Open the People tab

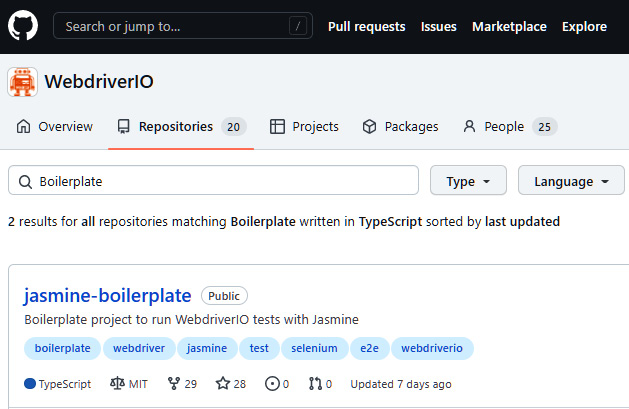(x=510, y=127)
